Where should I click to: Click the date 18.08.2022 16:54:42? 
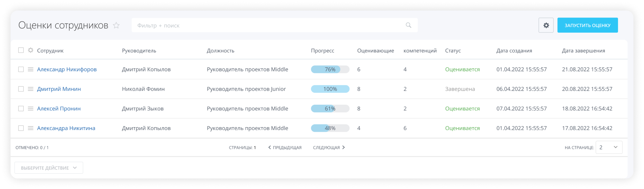(x=587, y=109)
